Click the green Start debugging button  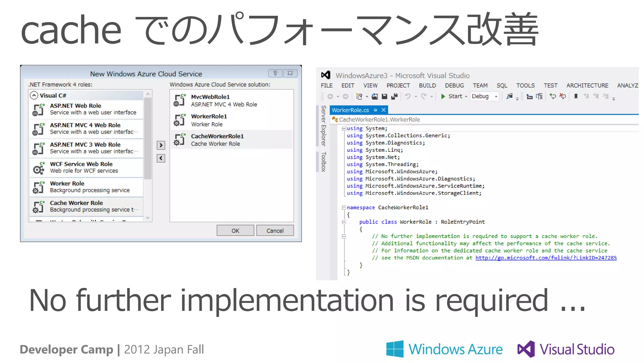point(452,96)
